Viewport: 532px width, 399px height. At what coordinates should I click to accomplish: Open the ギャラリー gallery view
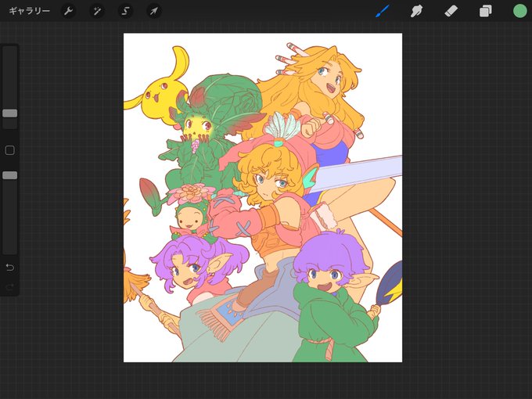[x=30, y=11]
